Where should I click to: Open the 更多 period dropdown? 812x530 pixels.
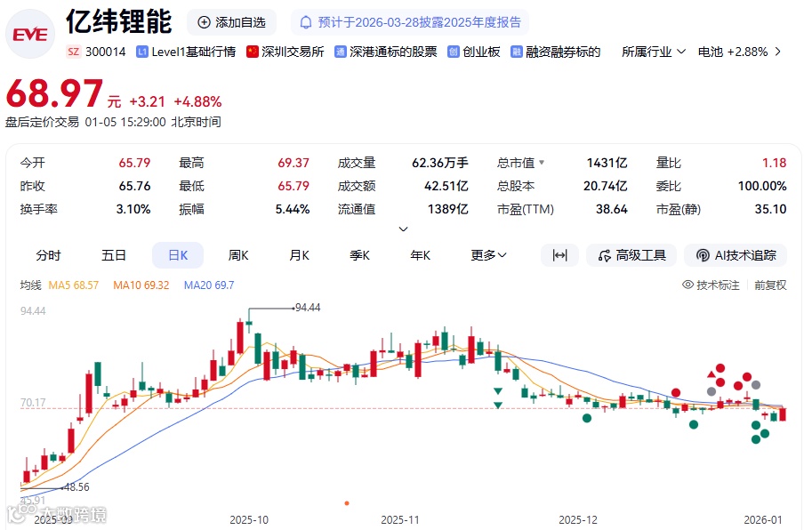(x=488, y=255)
